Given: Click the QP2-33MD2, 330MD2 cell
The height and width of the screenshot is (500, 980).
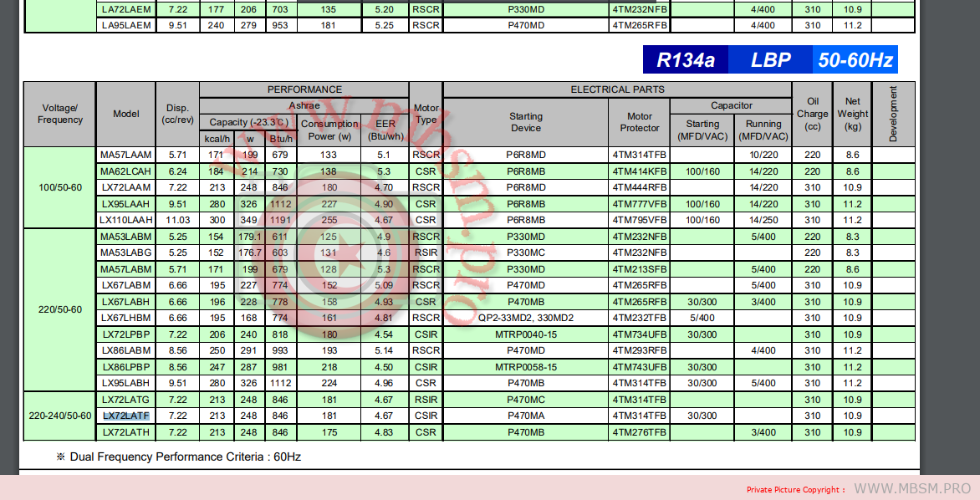Looking at the screenshot, I should point(526,318).
